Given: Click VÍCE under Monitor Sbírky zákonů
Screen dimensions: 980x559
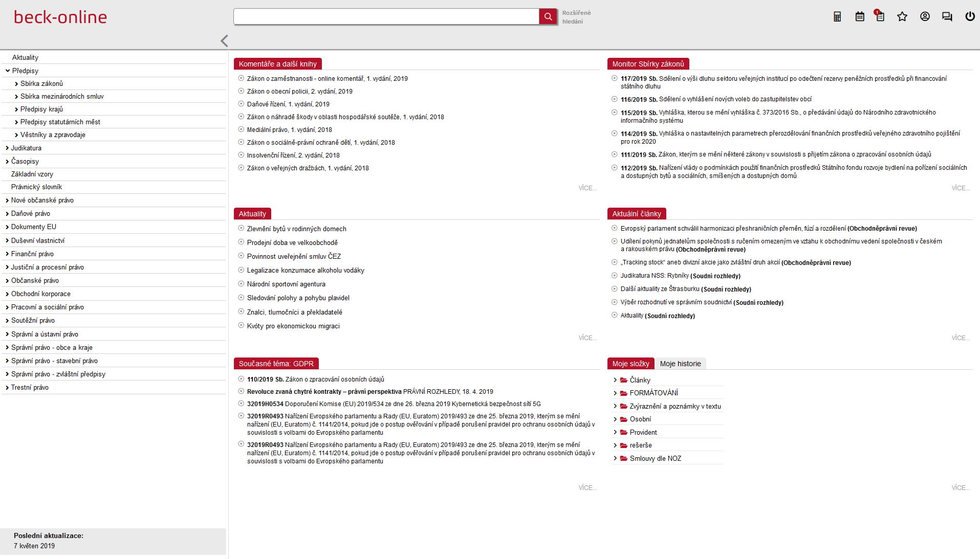Looking at the screenshot, I should click(961, 188).
